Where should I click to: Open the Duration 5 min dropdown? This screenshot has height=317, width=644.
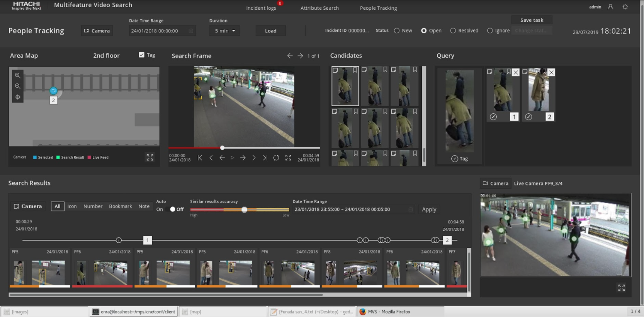(224, 31)
